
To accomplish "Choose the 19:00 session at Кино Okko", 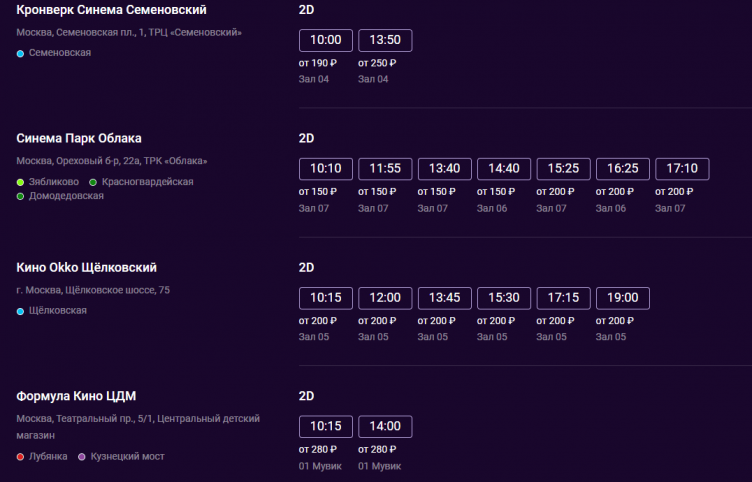I will coord(623,298).
